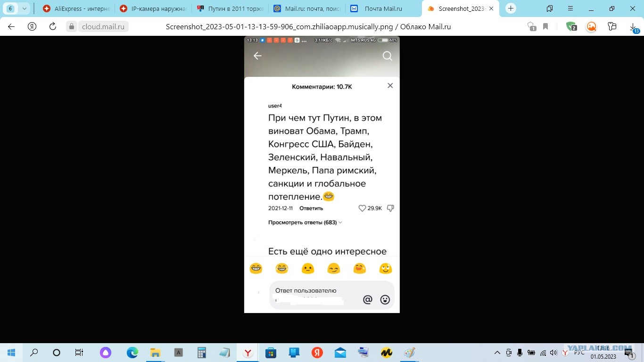Open the red Yandex icon on the taskbar
The height and width of the screenshot is (362, 644).
[317, 353]
